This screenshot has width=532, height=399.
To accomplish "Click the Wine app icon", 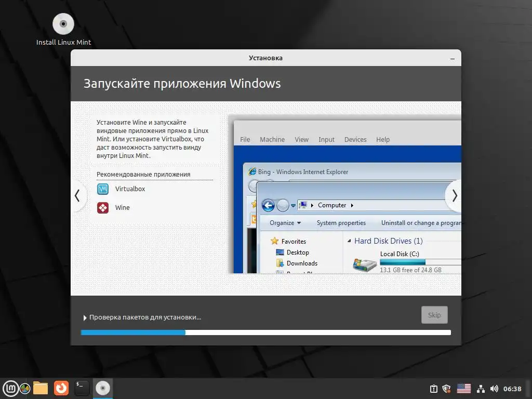I will pos(103,208).
